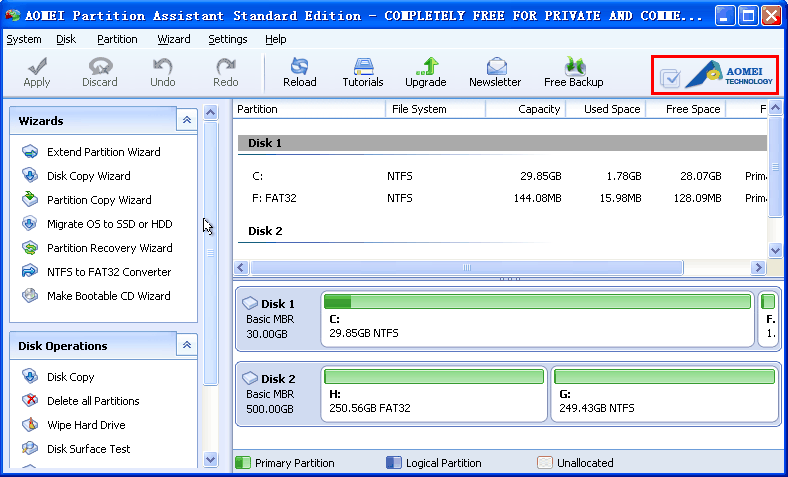Click partition list vertical scroll down arrow

point(775,250)
